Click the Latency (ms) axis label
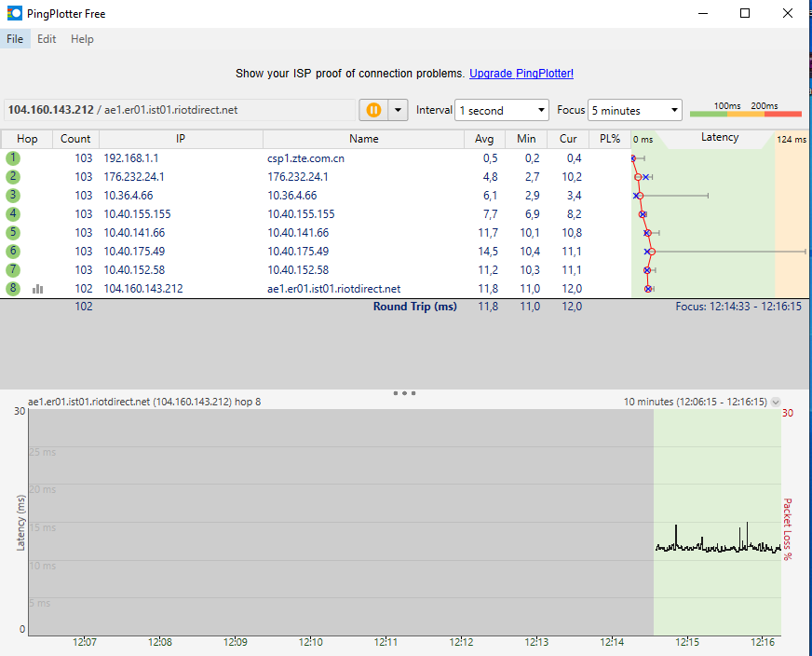Screen dimensions: 812x656 click(20, 523)
